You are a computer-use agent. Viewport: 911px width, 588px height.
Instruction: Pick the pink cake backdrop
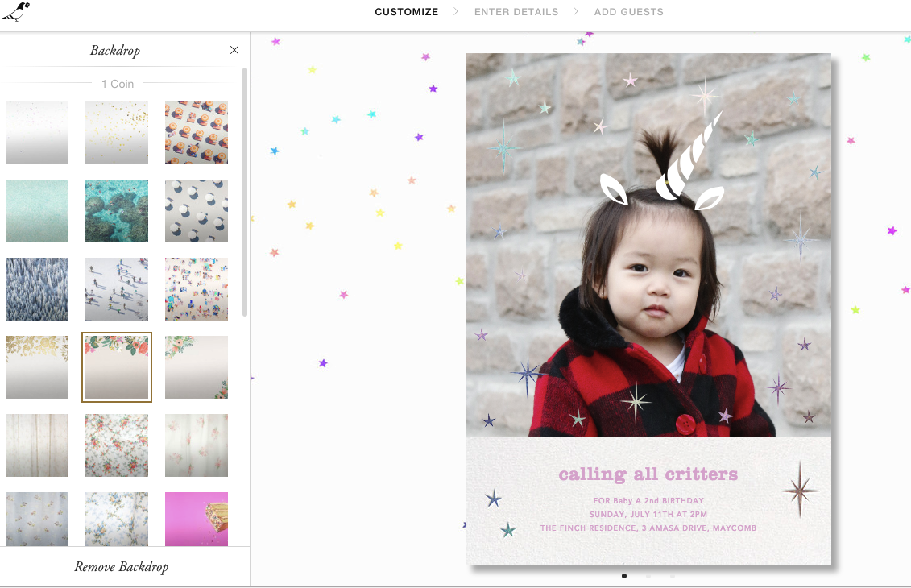coord(197,520)
